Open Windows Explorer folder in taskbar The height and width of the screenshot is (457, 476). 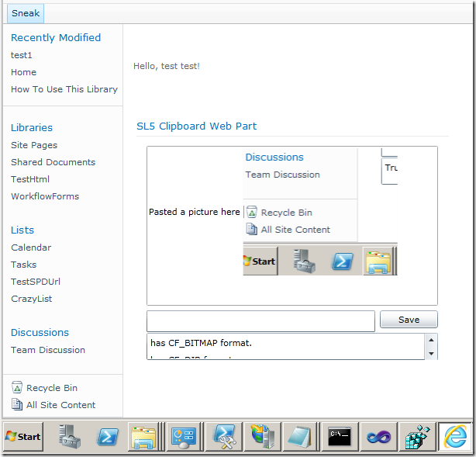pyautogui.click(x=143, y=437)
